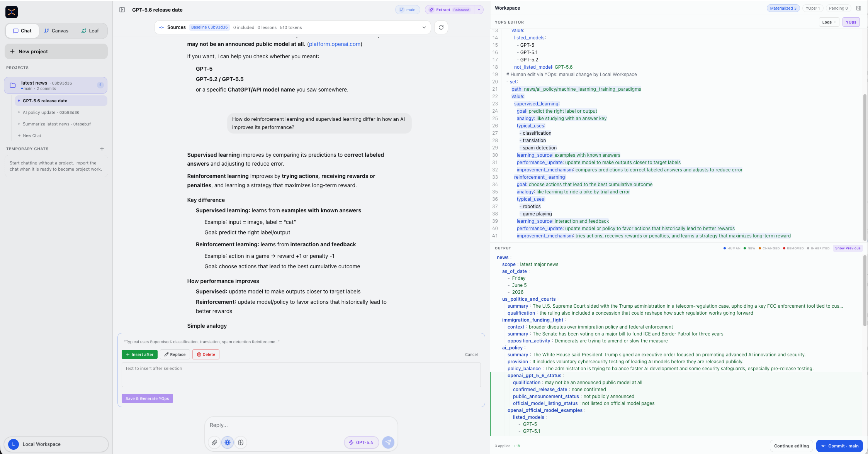Select the YOps editor tab button

[851, 22]
